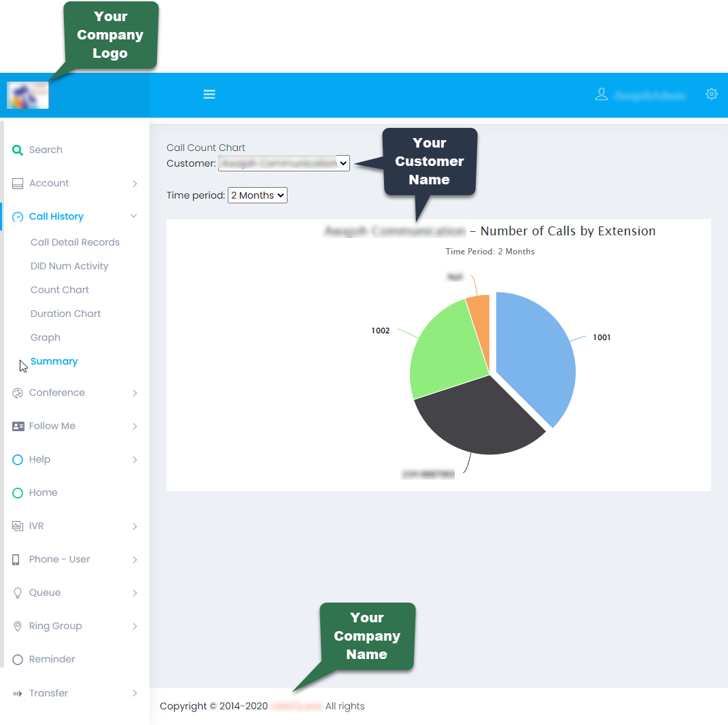This screenshot has height=725, width=728.
Task: Expand the Phone - User chevron
Action: pyautogui.click(x=135, y=560)
